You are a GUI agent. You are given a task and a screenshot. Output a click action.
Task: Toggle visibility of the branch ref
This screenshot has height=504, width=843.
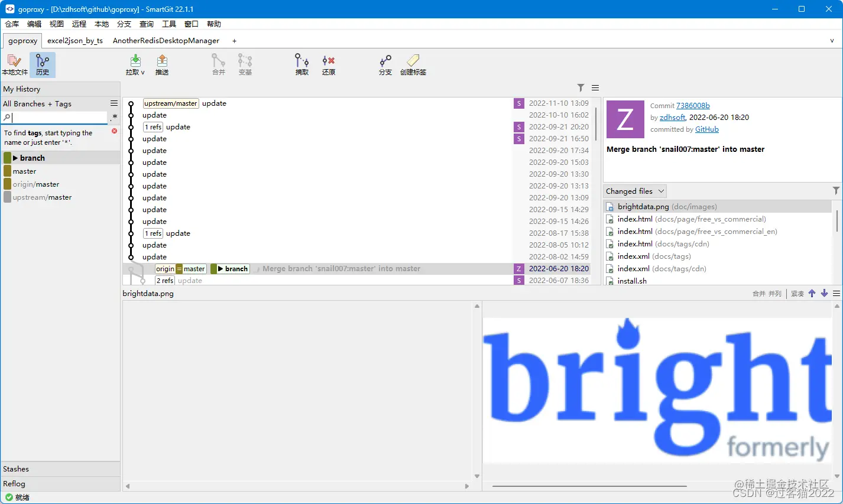click(7, 158)
